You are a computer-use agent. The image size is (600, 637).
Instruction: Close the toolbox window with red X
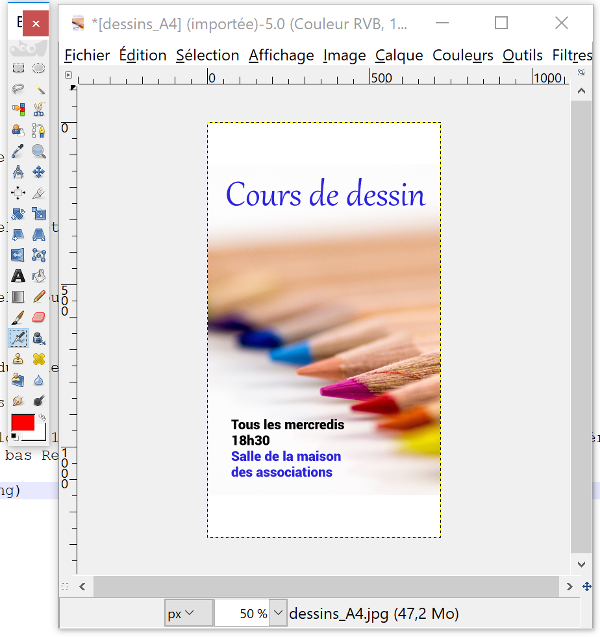click(36, 24)
